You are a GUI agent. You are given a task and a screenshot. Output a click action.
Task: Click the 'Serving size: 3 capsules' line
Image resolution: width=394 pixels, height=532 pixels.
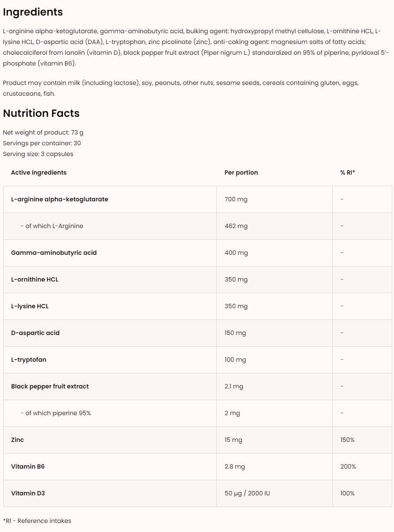[x=38, y=154]
